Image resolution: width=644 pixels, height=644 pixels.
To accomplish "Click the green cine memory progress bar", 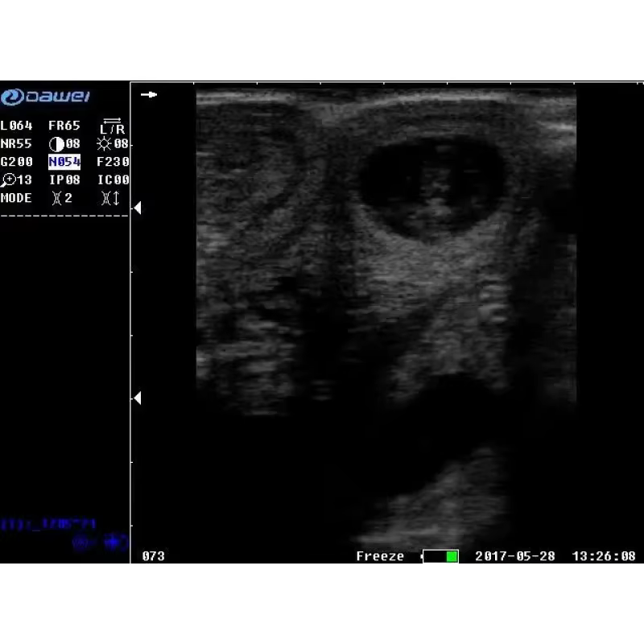I will pos(440,556).
